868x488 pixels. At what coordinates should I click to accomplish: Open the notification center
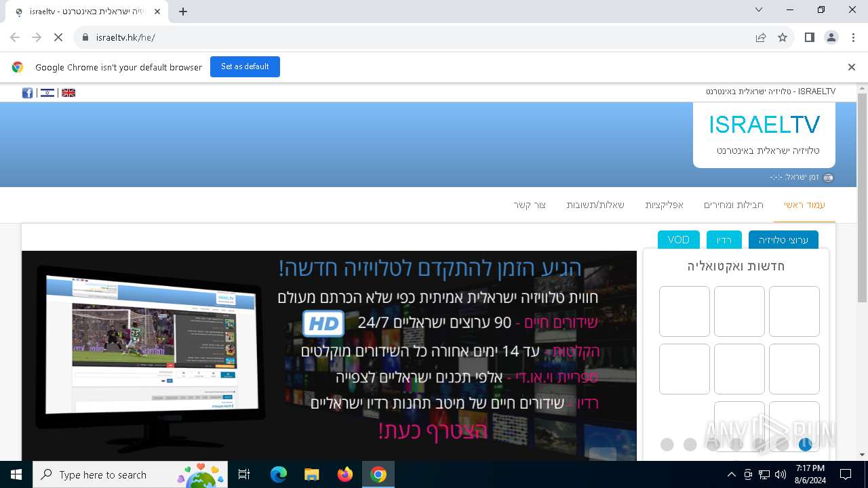[x=846, y=474]
